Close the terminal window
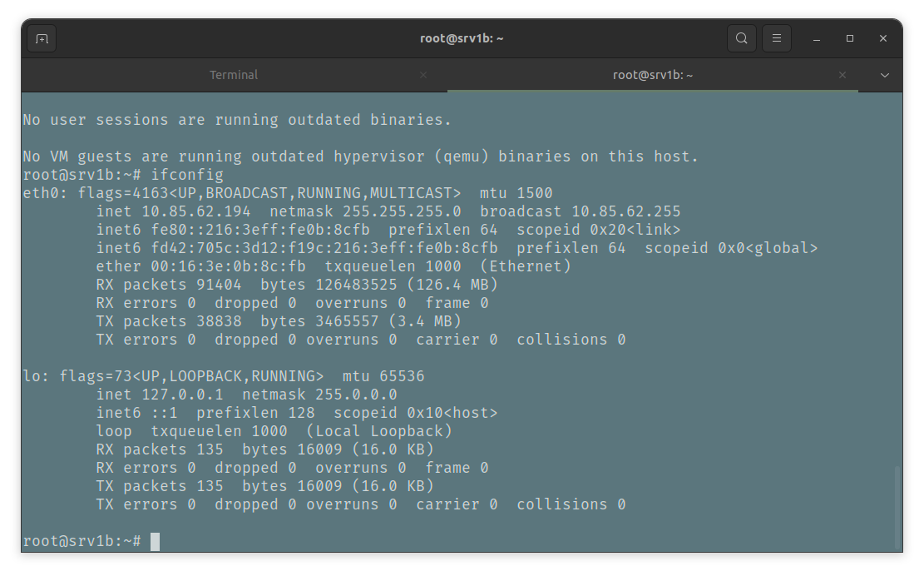Screen dimensions: 924x576 coord(883,38)
